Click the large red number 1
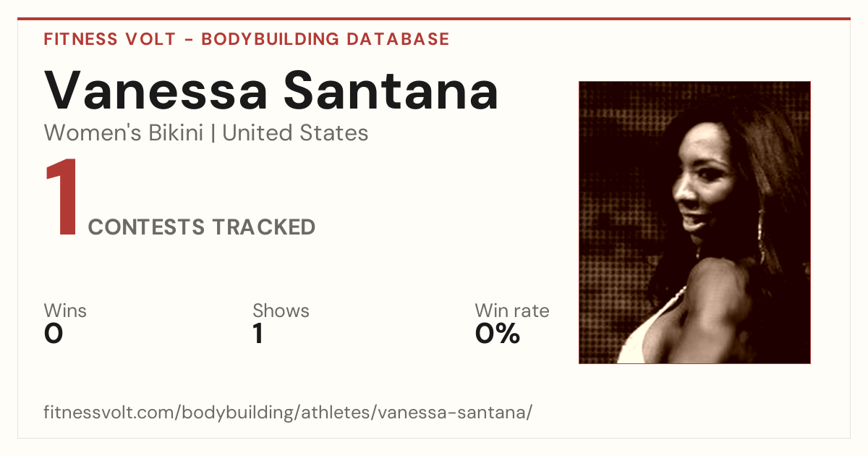Viewport: 868px width, 456px height. point(61,198)
